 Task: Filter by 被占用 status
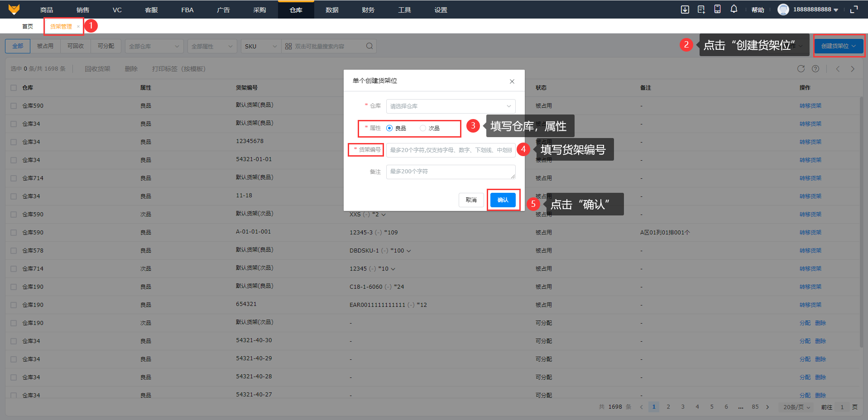pyautogui.click(x=45, y=46)
